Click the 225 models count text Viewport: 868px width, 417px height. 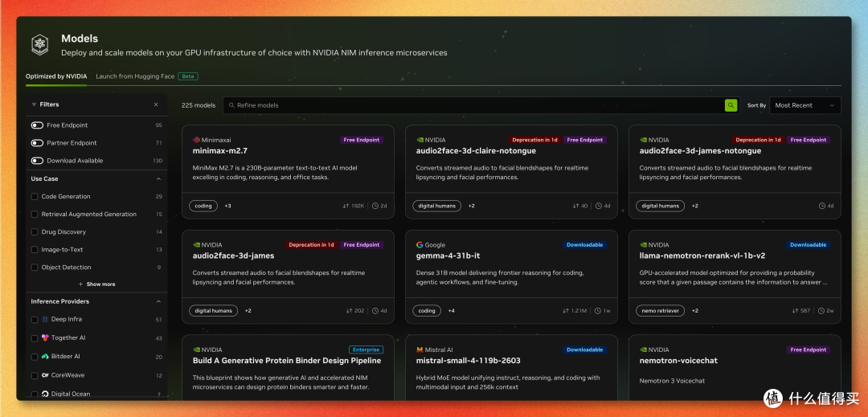click(199, 105)
